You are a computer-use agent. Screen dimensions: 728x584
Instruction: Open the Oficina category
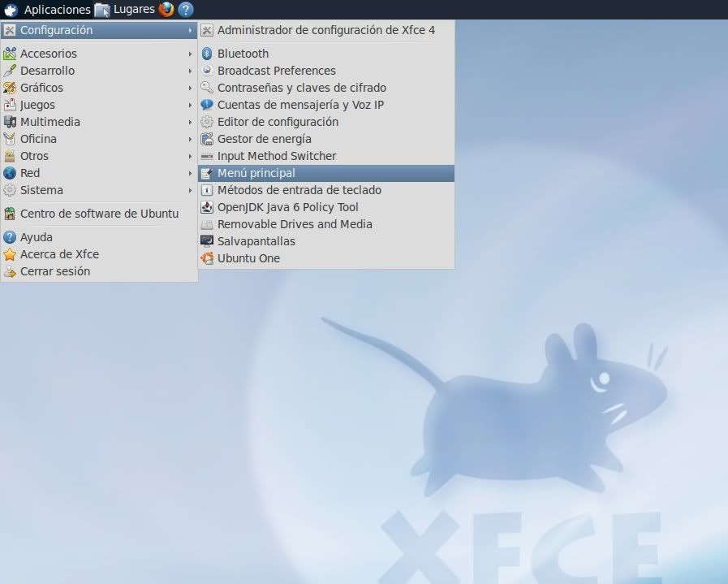99,139
